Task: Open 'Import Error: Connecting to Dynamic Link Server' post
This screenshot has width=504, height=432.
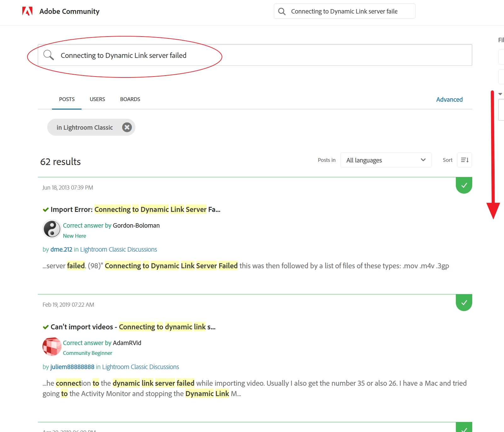Action: coord(135,209)
